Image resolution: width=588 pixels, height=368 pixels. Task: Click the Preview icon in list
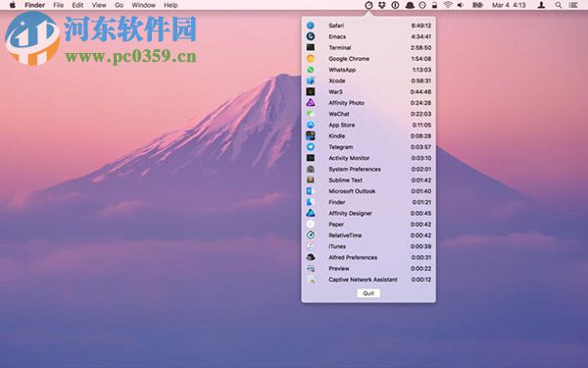(311, 268)
